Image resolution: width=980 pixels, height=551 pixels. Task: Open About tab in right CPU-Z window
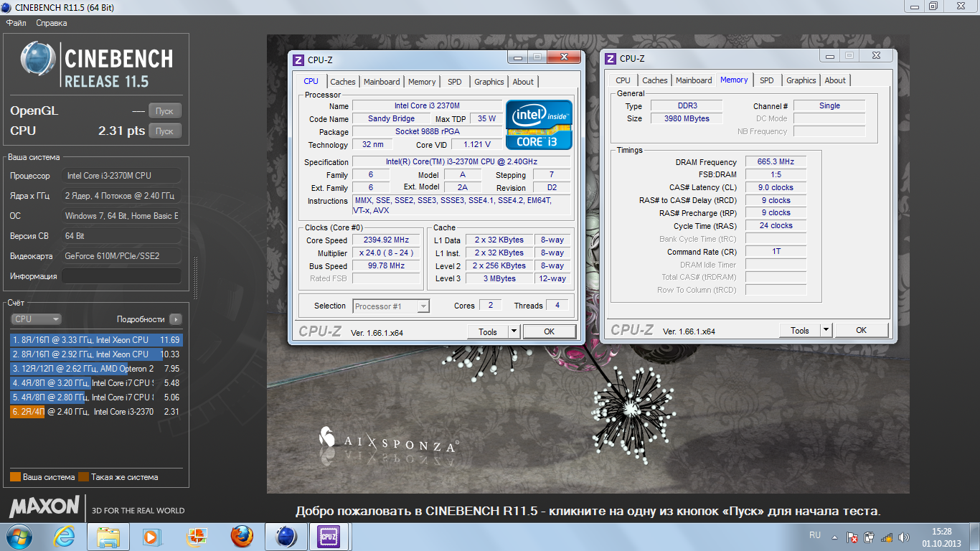pos(835,80)
